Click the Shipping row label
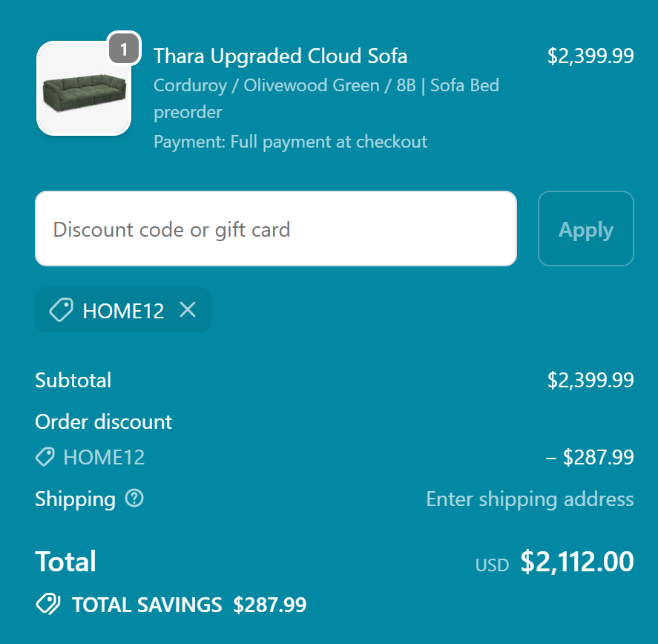658x644 pixels. tap(75, 499)
